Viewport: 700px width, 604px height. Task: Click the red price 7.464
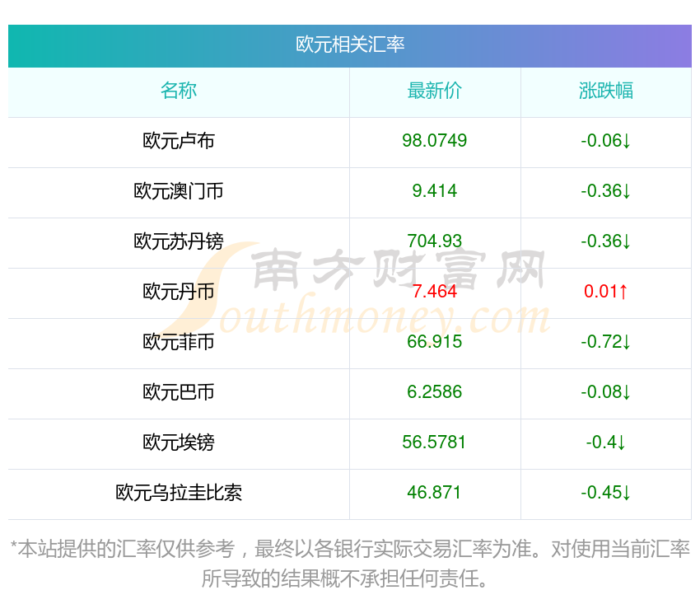434,292
